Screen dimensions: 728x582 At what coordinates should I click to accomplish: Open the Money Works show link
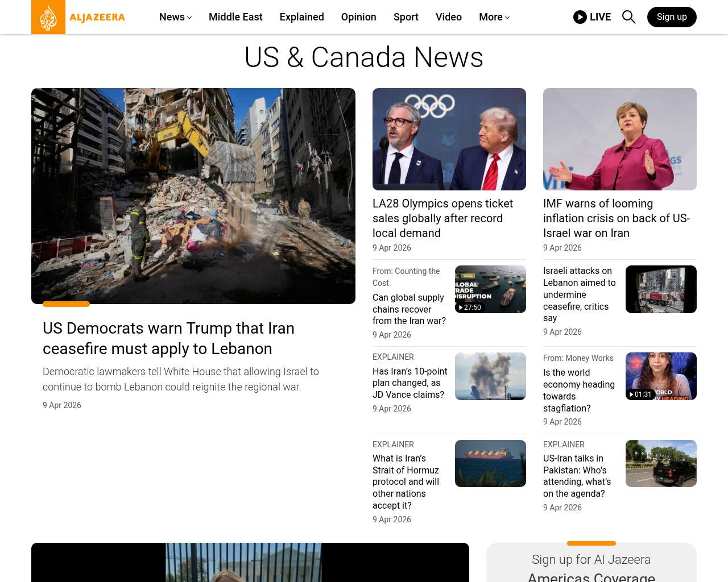(578, 358)
